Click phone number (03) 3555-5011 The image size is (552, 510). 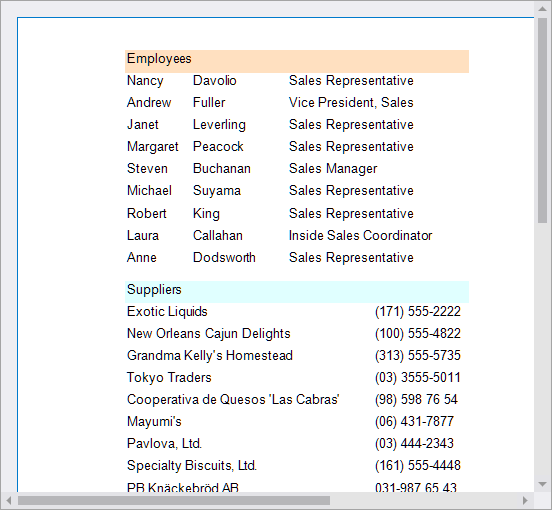(x=418, y=378)
